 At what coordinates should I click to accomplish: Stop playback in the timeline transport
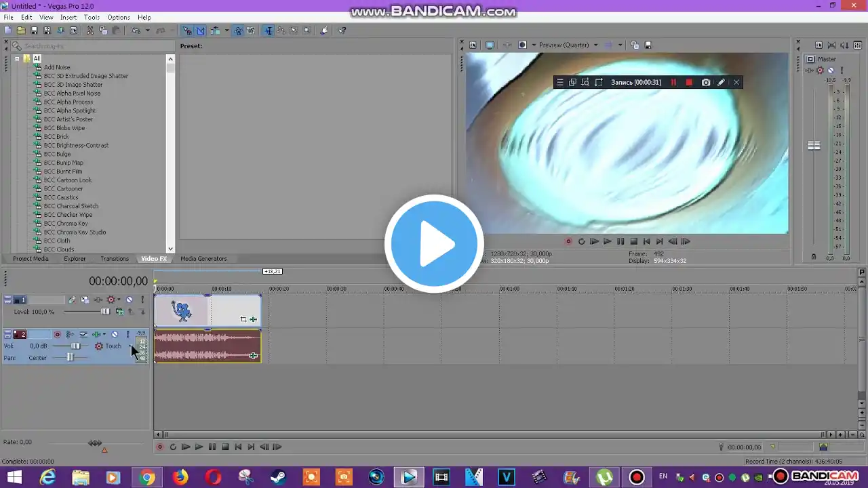point(225,447)
